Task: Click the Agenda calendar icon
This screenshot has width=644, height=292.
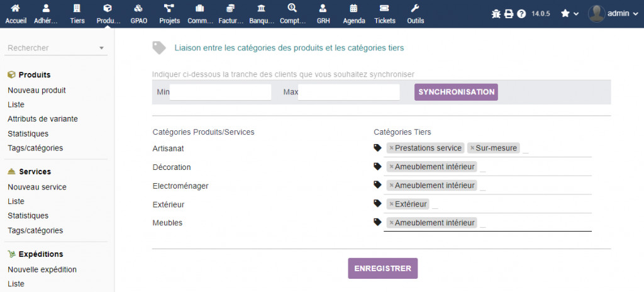Action: [x=353, y=9]
